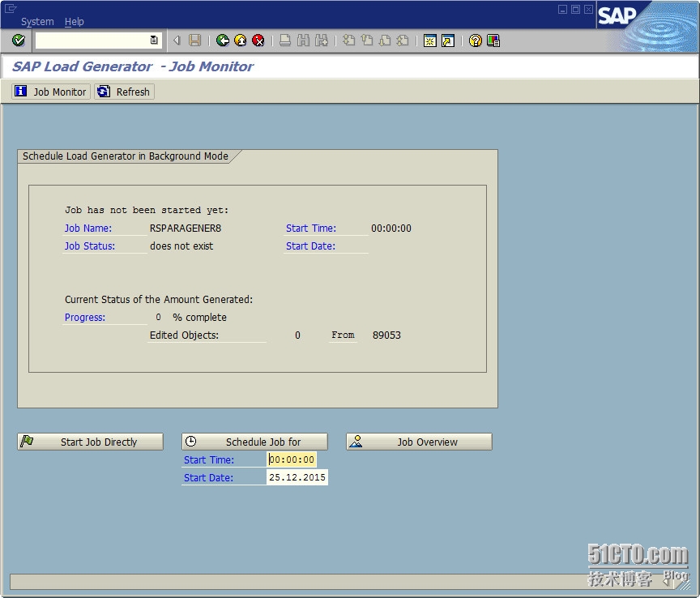Open the Help menu
This screenshot has height=598, width=700.
[x=74, y=21]
